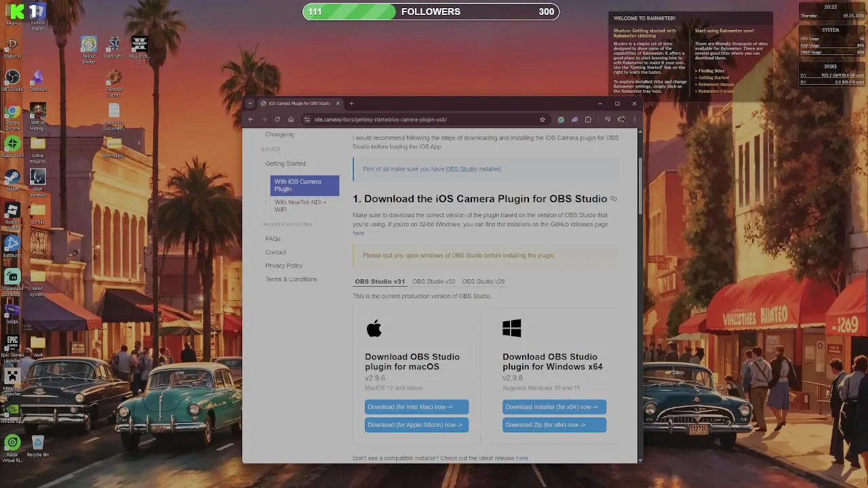The width and height of the screenshot is (868, 488).
Task: Switch to the OBS Studio v31 tab
Action: (x=380, y=281)
